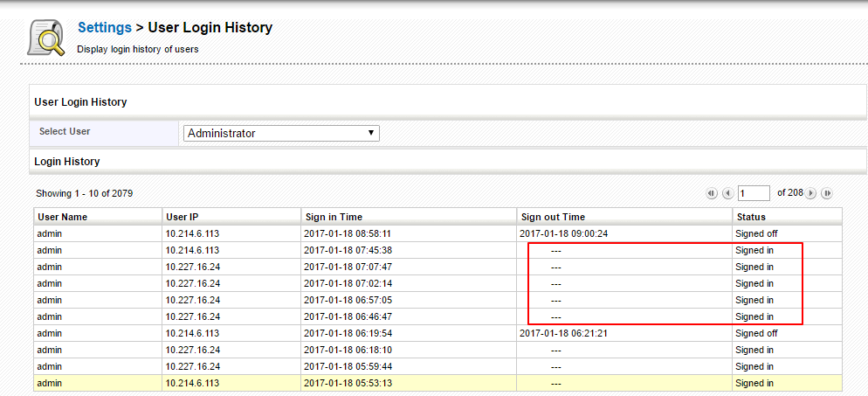This screenshot has height=396, width=868.
Task: Go to the first page of results
Action: pos(712,193)
